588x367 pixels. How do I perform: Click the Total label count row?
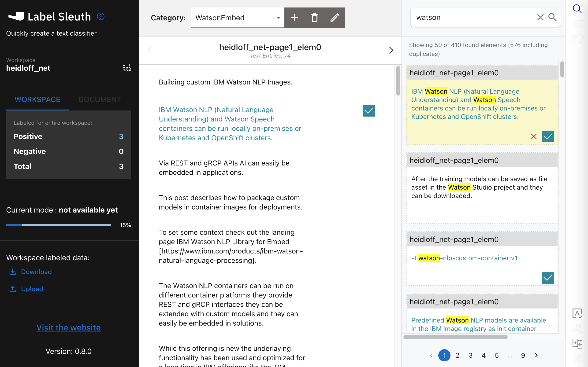[x=68, y=166]
